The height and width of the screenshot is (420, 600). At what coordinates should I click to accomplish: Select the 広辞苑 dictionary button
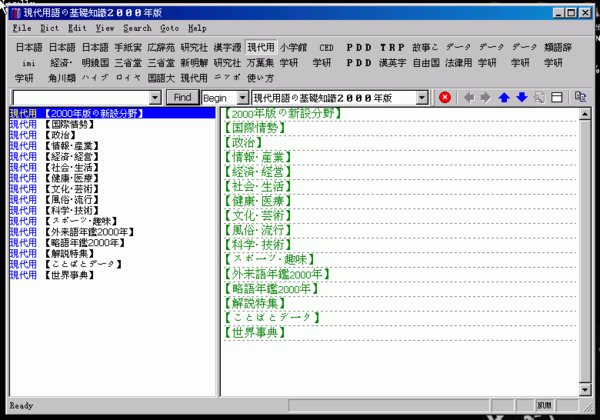pos(161,47)
